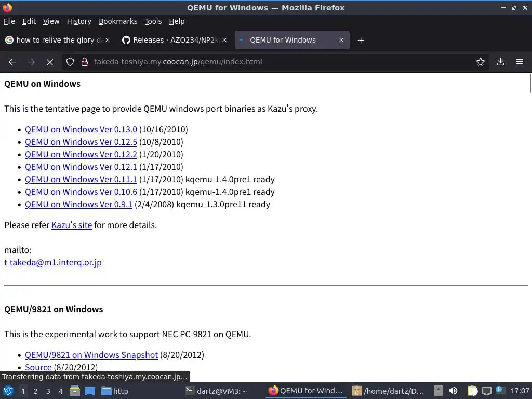Close the 'how to relive the glory' tab
This screenshot has width=532, height=399.
(107, 40)
